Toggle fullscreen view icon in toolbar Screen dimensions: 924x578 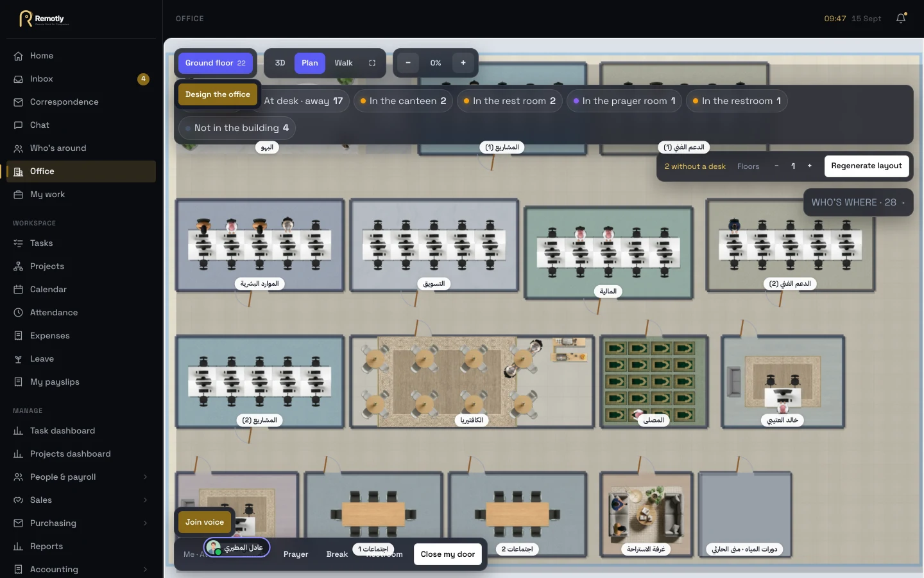[x=372, y=63]
